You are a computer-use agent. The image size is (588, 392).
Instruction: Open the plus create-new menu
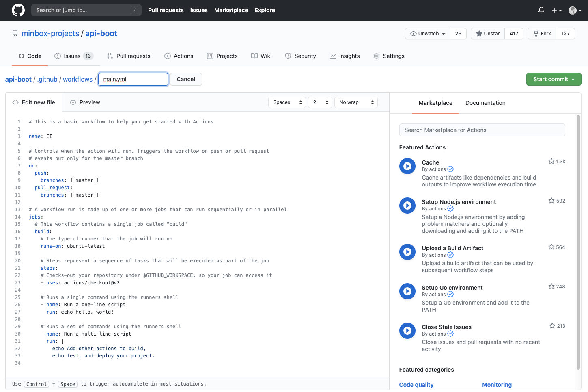[x=556, y=10]
